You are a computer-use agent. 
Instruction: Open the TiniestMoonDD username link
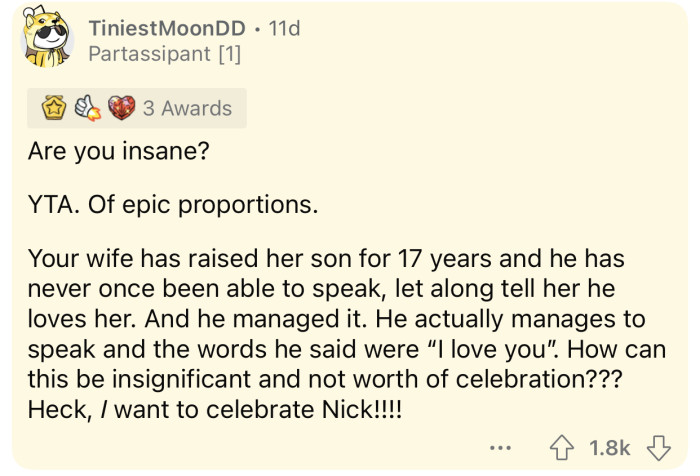point(167,26)
